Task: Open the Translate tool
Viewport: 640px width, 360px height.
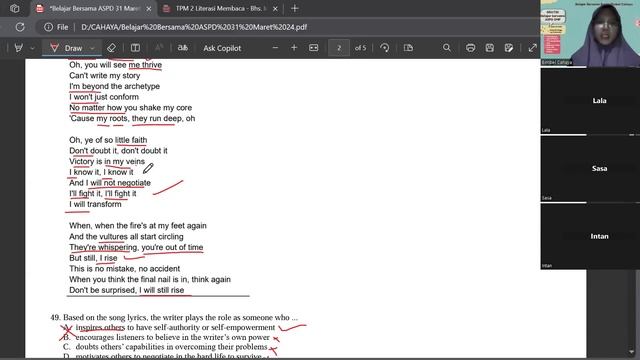Action: tap(183, 48)
